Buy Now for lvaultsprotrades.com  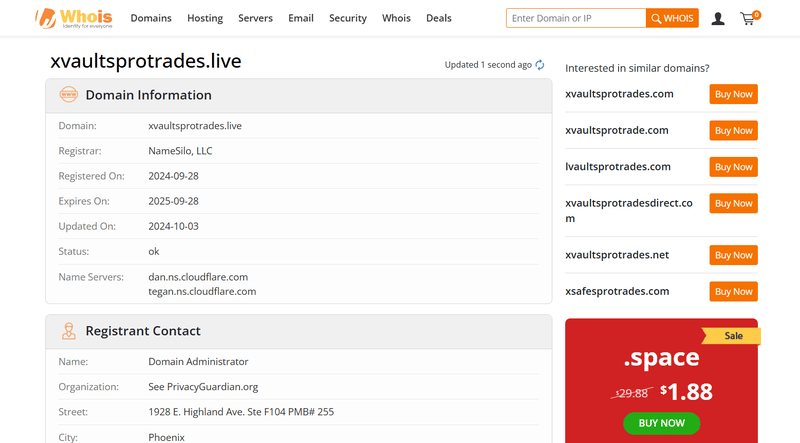coord(733,167)
